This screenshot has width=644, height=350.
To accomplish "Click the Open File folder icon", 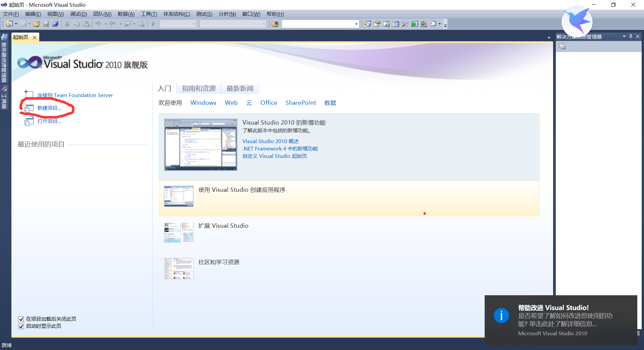I will pyautogui.click(x=37, y=24).
